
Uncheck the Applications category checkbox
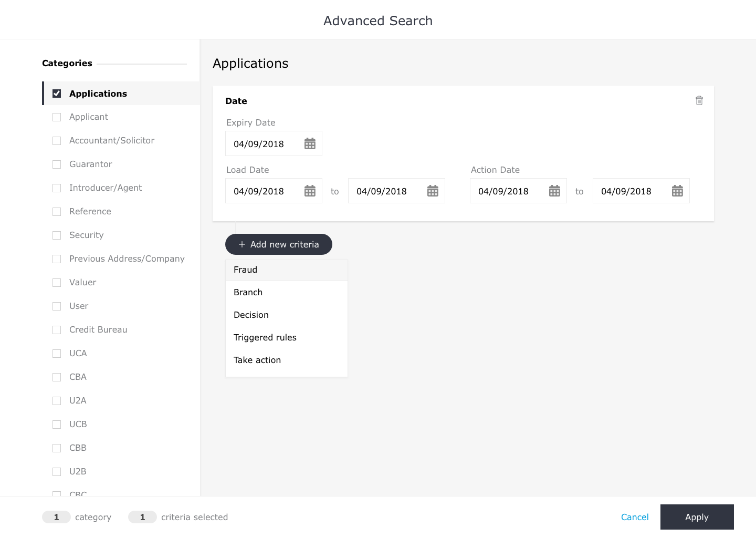[57, 94]
